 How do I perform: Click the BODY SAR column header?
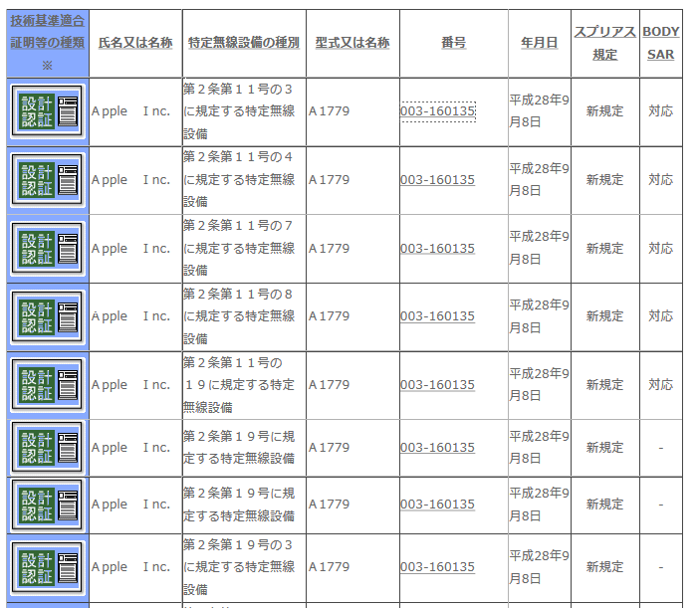pyautogui.click(x=660, y=43)
